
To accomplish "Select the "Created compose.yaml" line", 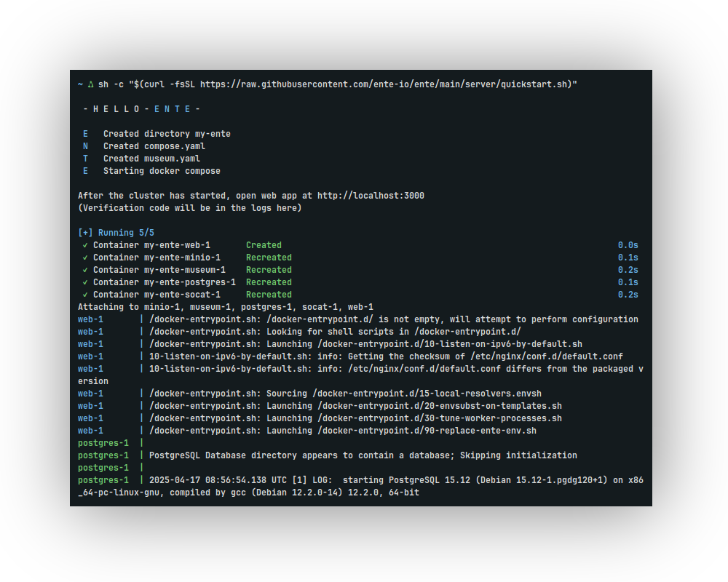I will point(154,146).
